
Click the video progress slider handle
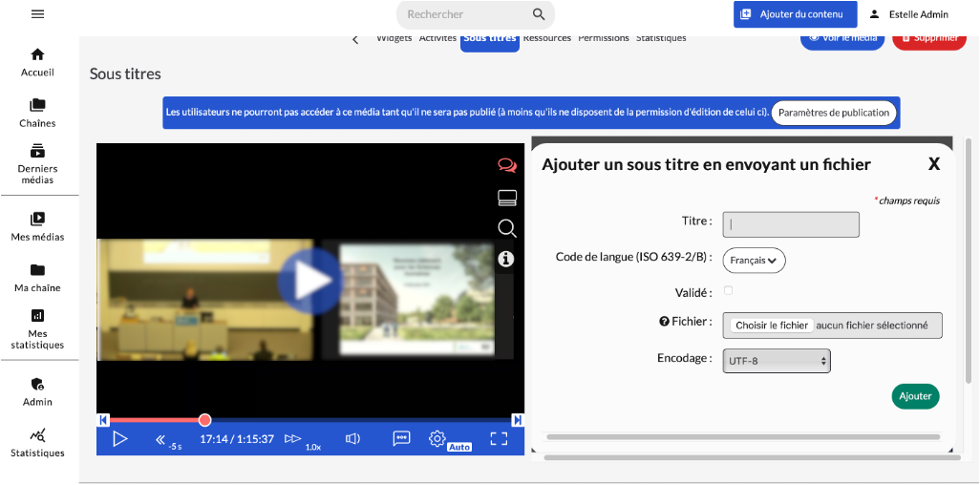pyautogui.click(x=204, y=420)
